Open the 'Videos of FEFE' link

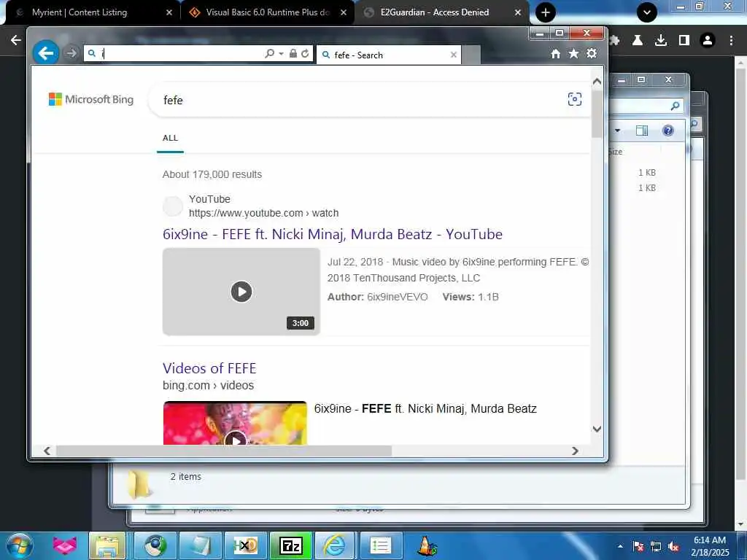click(x=209, y=368)
